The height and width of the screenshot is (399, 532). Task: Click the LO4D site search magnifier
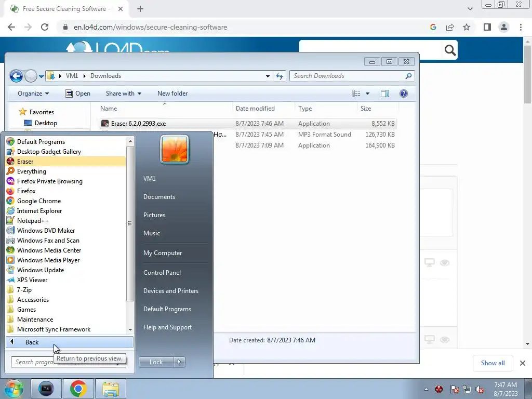(450, 50)
